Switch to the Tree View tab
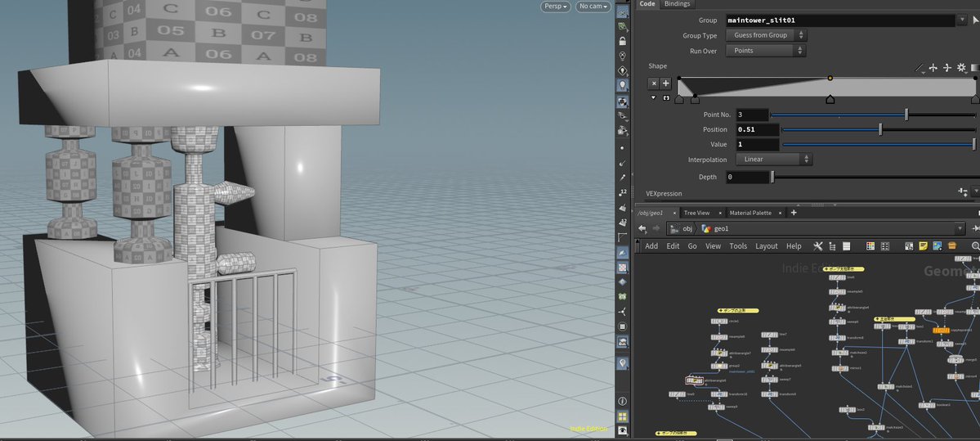 pos(696,214)
